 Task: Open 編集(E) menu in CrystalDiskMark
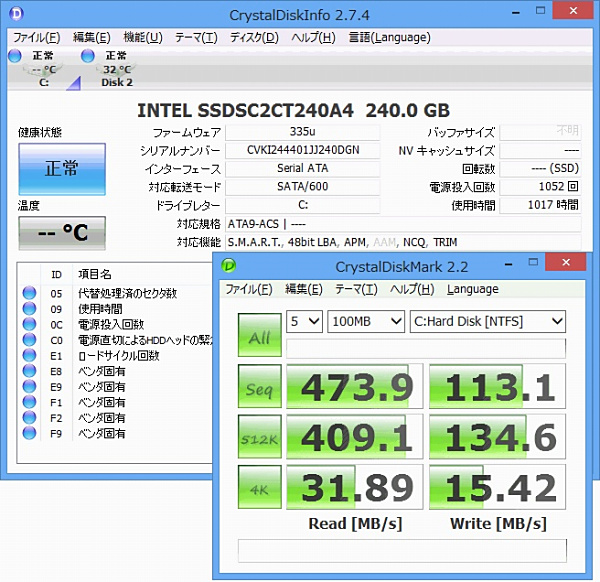(x=304, y=289)
